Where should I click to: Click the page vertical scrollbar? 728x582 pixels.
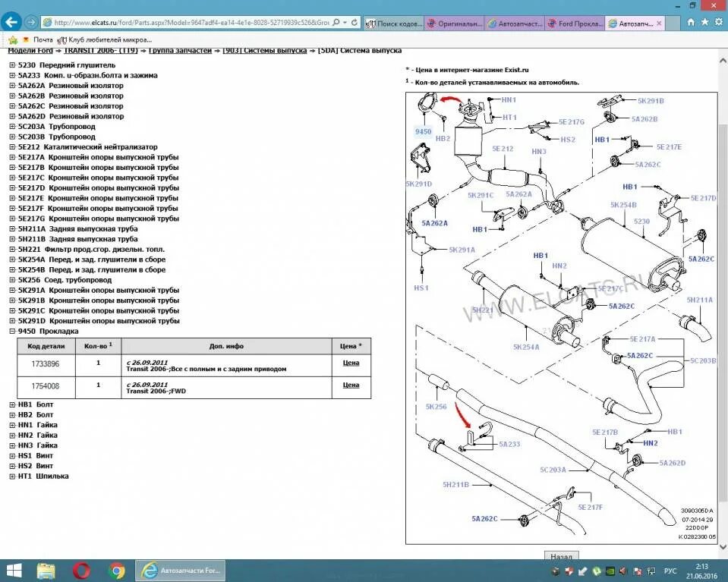pos(723,312)
